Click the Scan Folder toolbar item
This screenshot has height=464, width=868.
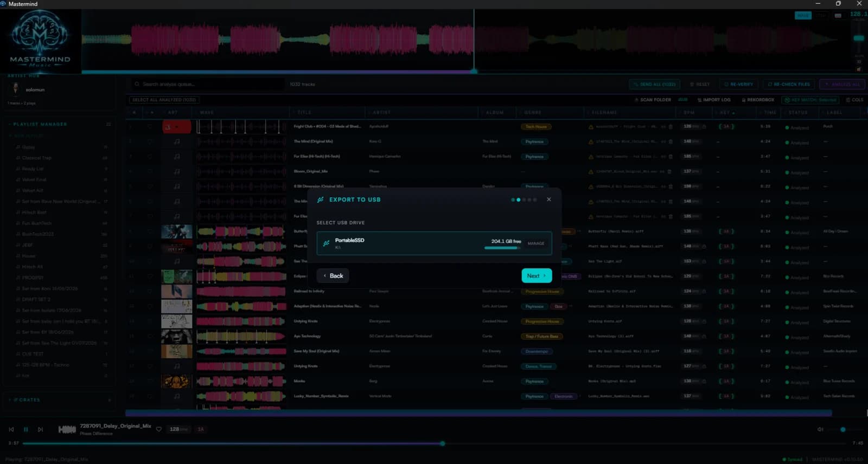(x=653, y=100)
